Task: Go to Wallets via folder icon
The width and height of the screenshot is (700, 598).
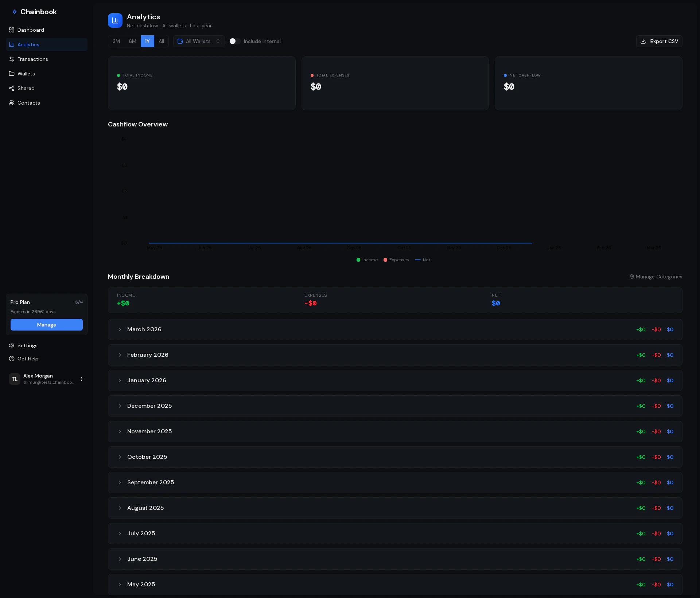Action: click(12, 74)
